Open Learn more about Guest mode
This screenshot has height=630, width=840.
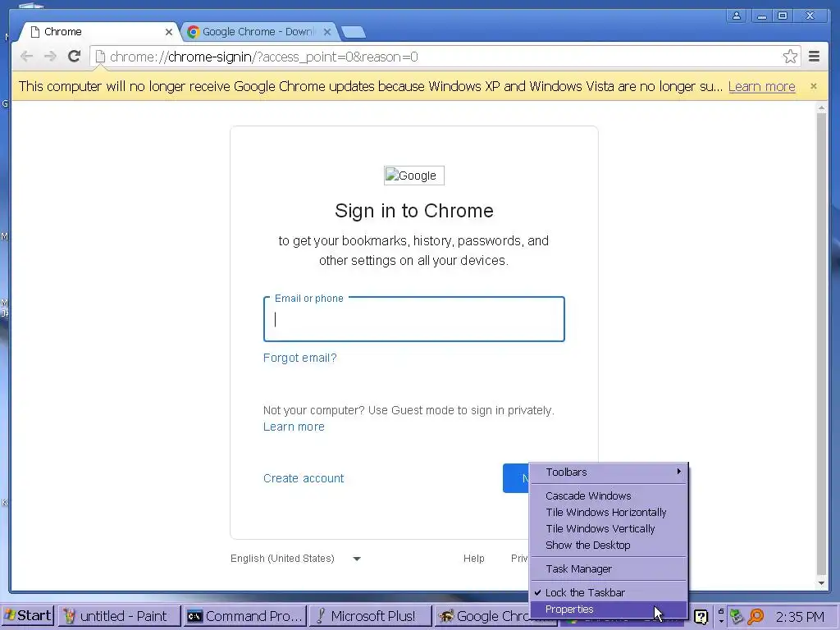point(294,427)
